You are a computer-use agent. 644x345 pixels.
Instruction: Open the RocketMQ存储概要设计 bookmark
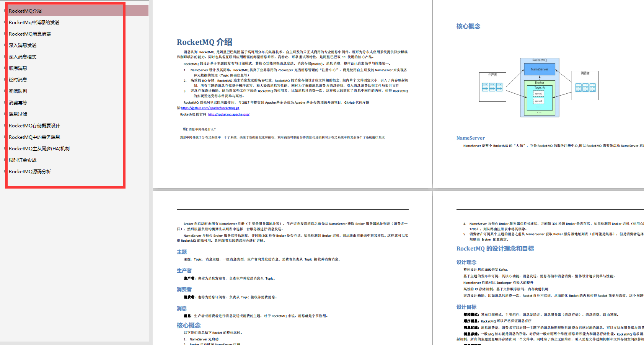pos(34,126)
